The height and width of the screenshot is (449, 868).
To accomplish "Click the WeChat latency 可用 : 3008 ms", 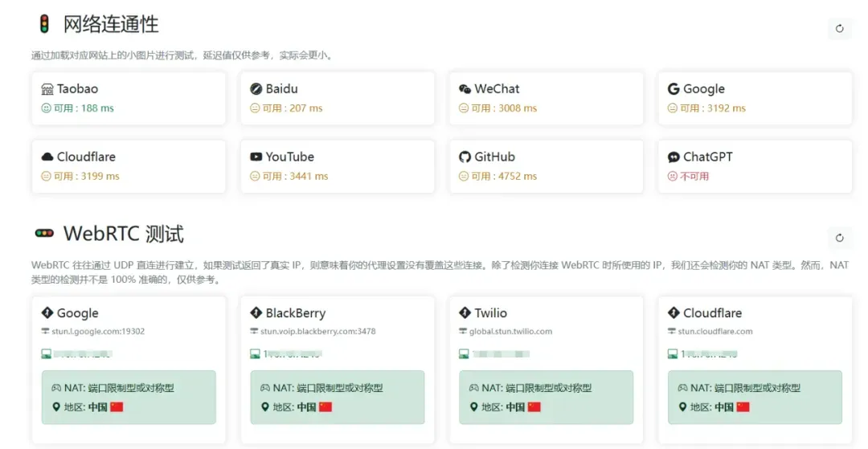I will click(x=504, y=108).
